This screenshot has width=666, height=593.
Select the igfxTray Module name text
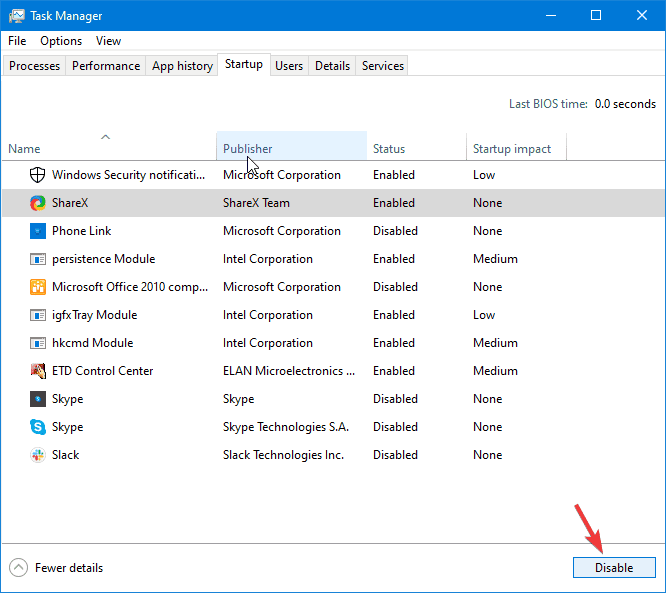(94, 315)
